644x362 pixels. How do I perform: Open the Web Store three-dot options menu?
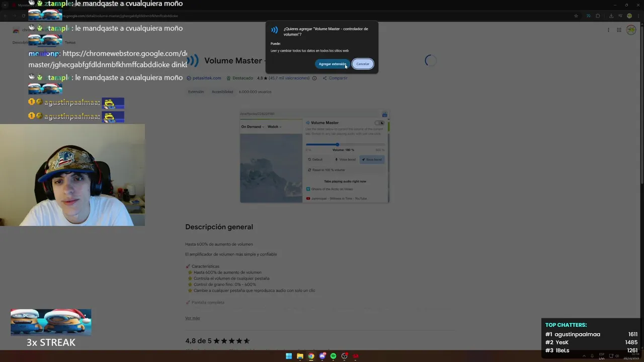tap(608, 30)
